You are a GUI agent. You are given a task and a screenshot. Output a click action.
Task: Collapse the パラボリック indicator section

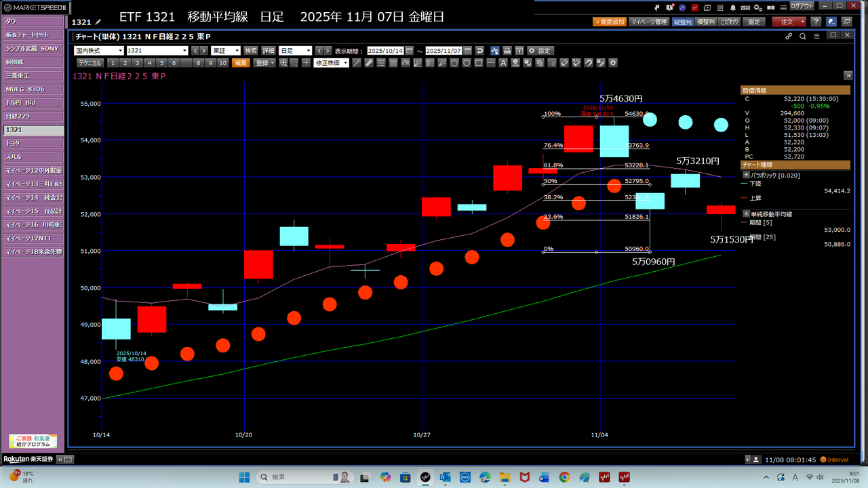(746, 175)
